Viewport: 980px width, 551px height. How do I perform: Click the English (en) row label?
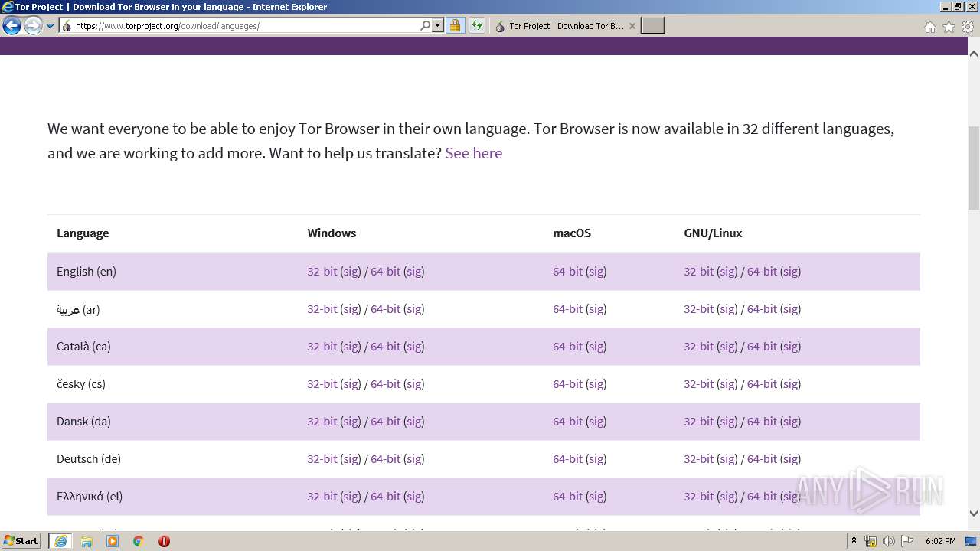(x=87, y=271)
